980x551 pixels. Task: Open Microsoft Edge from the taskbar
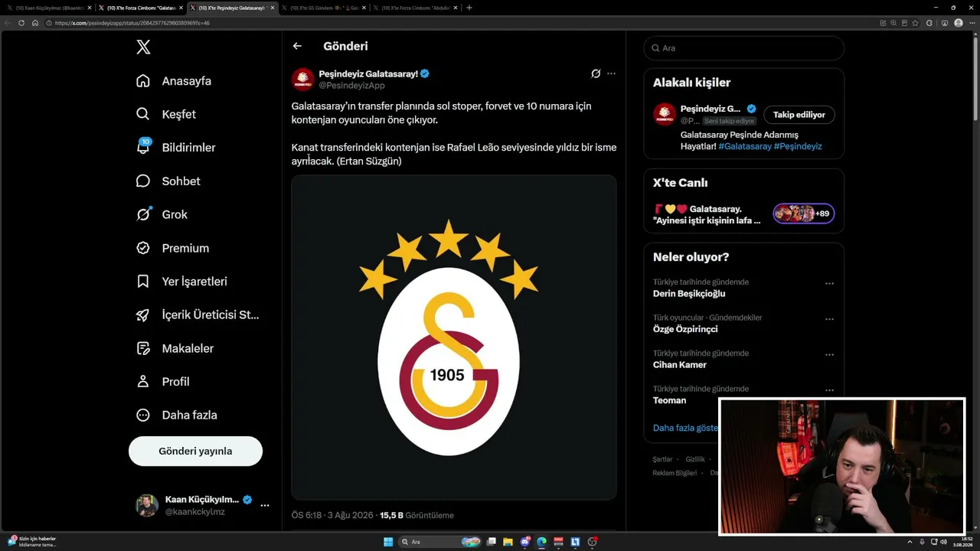click(x=542, y=542)
